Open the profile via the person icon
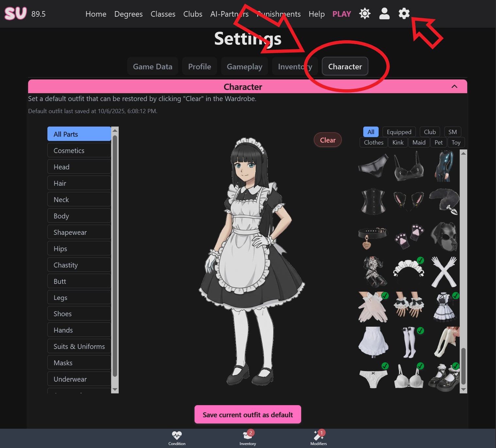This screenshot has height=448, width=496. pos(384,14)
